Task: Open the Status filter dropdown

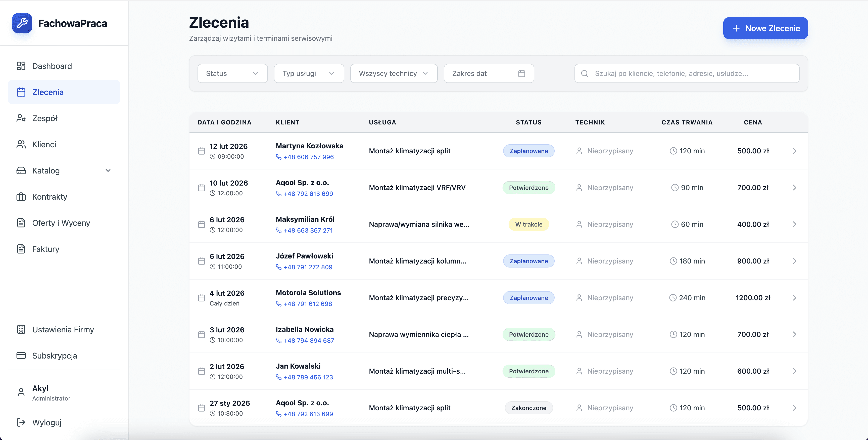Action: 232,73
